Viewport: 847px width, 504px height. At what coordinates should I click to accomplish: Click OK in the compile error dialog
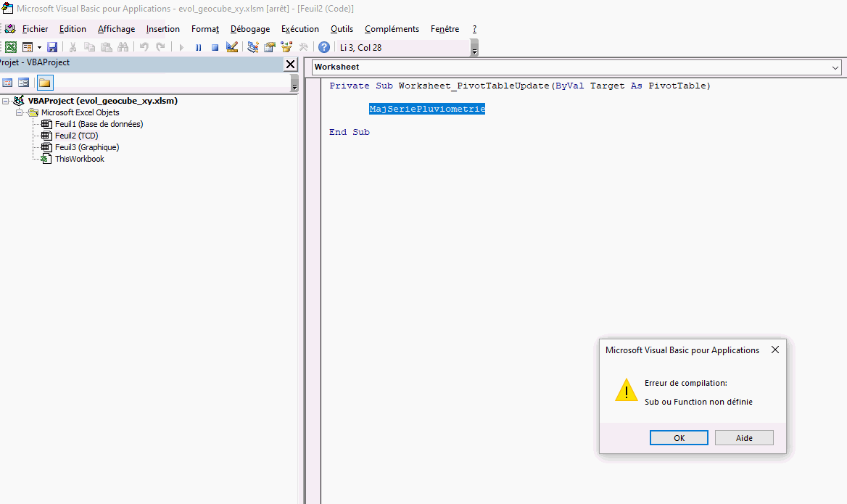[679, 438]
